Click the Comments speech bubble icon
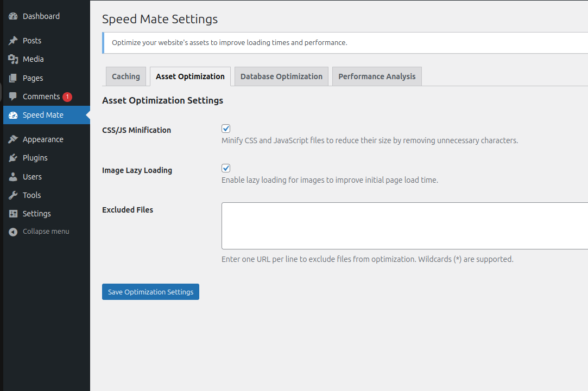The width and height of the screenshot is (588, 391). tap(13, 97)
